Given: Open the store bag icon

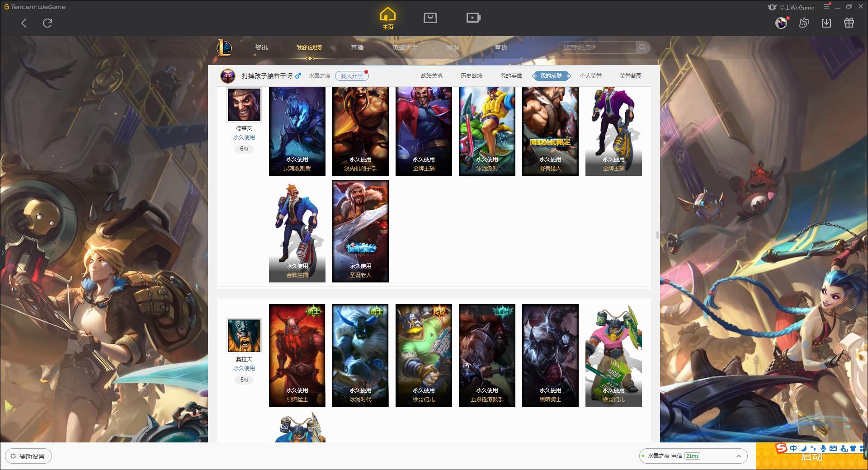Looking at the screenshot, I should pyautogui.click(x=430, y=18).
